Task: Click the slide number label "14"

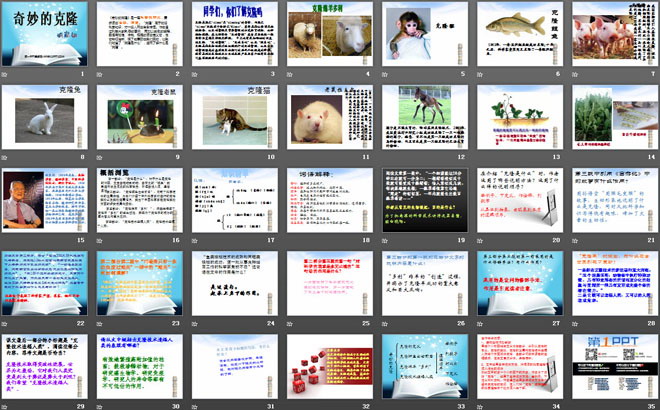Action: (652, 157)
